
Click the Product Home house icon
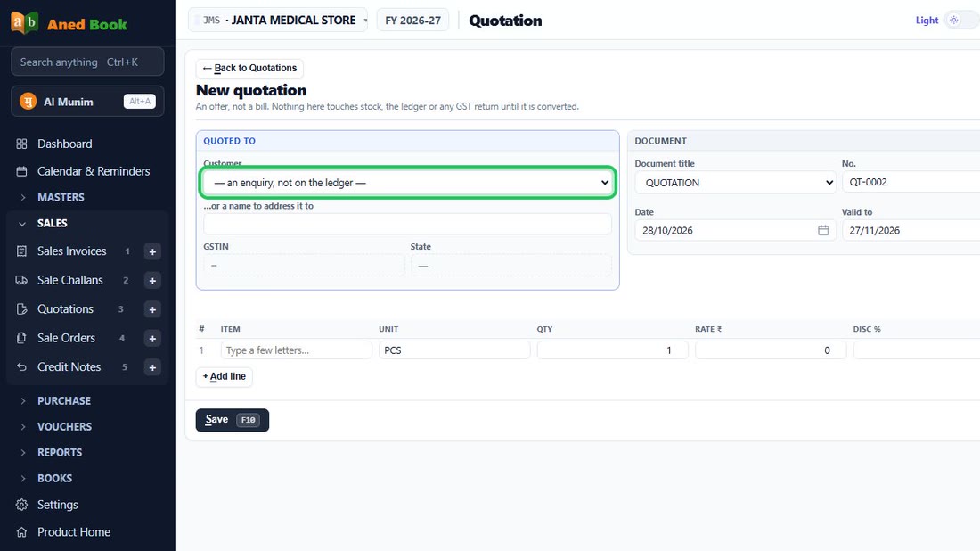(x=22, y=532)
